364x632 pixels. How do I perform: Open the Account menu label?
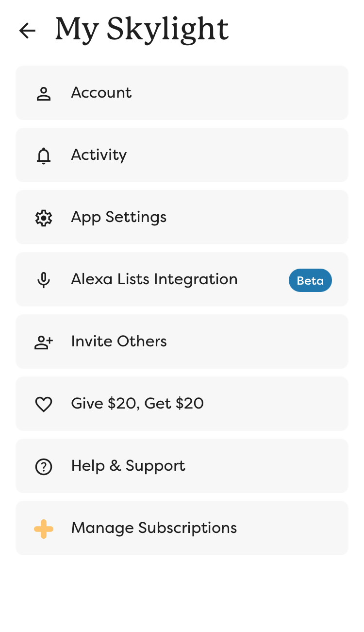101,93
